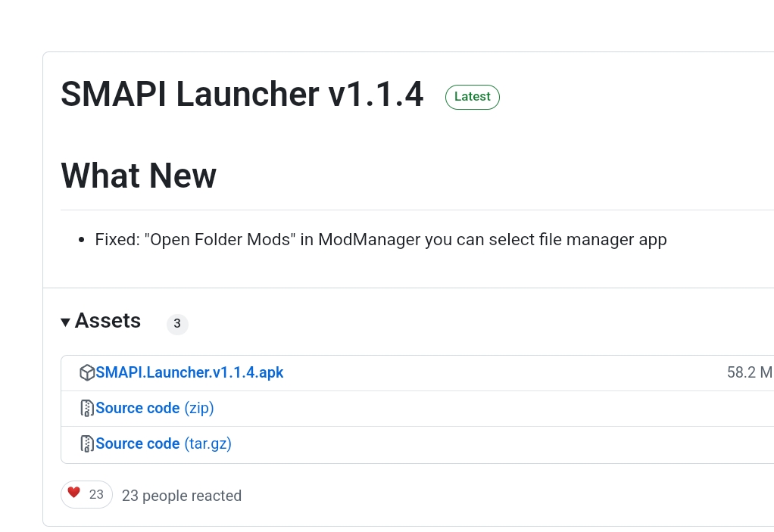Click the green Latest badge
Viewport: 774px width, 532px height.
click(x=473, y=97)
